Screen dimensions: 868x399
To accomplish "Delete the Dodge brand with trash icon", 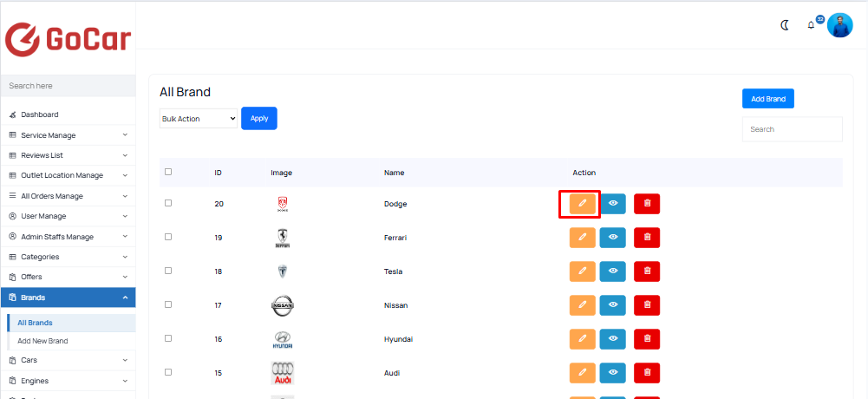I will (647, 204).
